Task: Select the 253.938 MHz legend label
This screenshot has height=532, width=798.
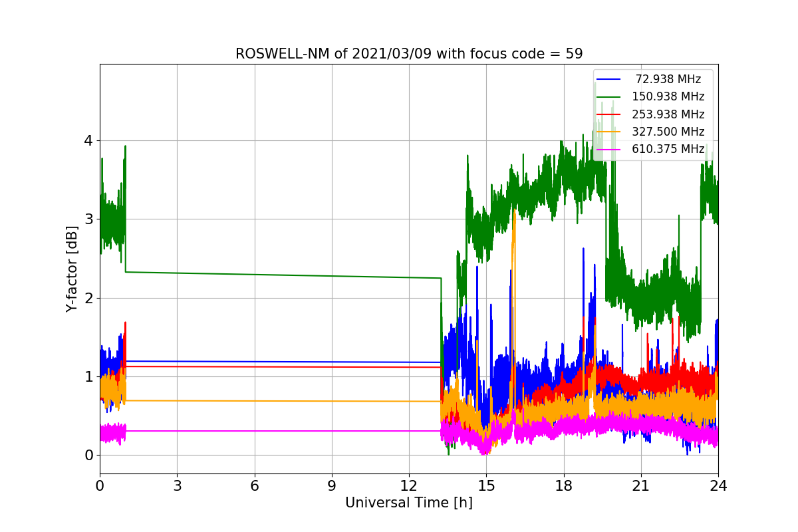Action: click(x=668, y=114)
